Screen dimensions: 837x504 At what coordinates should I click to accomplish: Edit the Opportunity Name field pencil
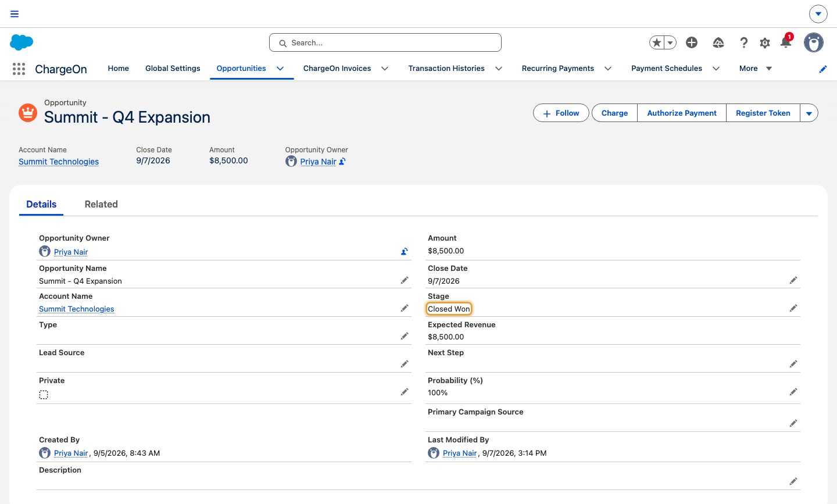[405, 280]
